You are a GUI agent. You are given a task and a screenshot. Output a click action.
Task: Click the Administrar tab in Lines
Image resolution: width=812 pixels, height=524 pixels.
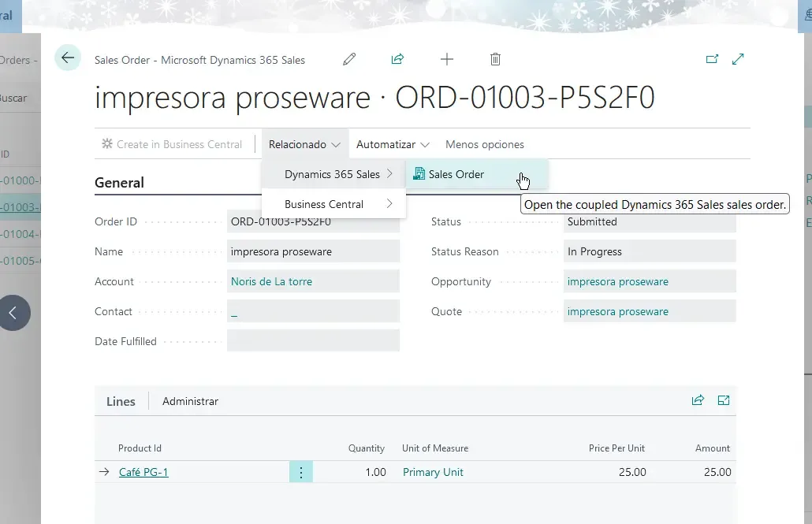tap(190, 401)
